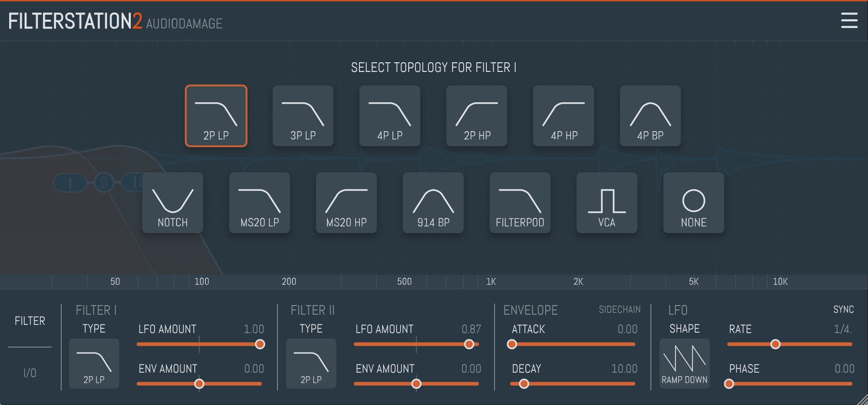
Task: Click Filter I ENV AMOUNT slider handle
Action: coord(199,384)
